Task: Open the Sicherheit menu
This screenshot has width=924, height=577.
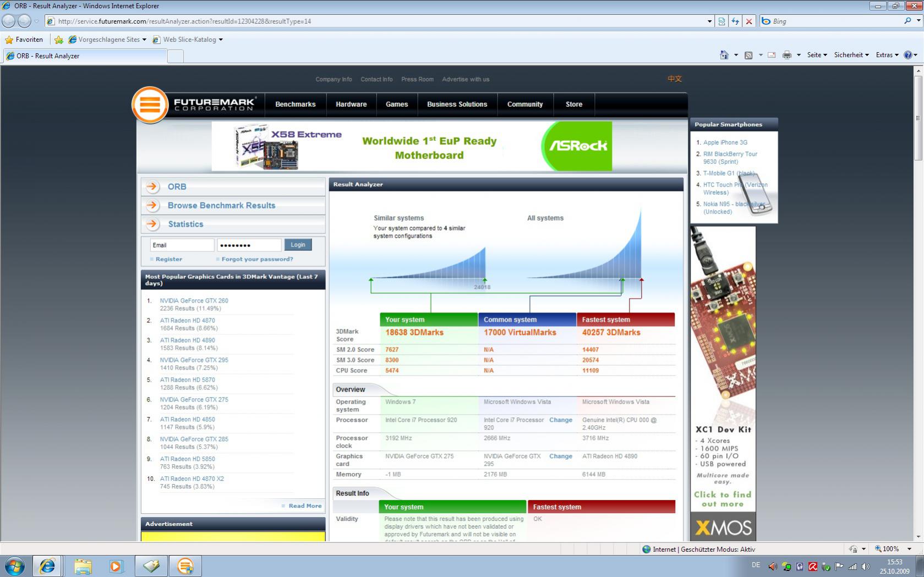Action: (851, 55)
